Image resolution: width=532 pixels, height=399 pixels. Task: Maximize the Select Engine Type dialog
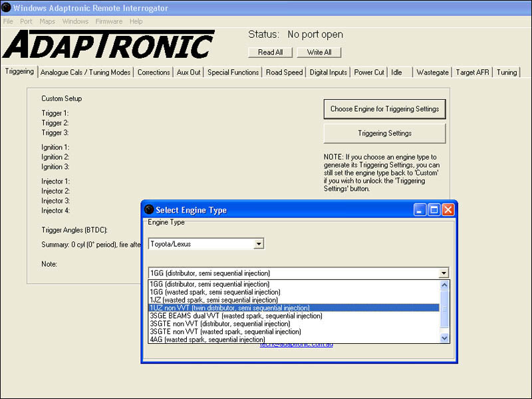pyautogui.click(x=434, y=210)
